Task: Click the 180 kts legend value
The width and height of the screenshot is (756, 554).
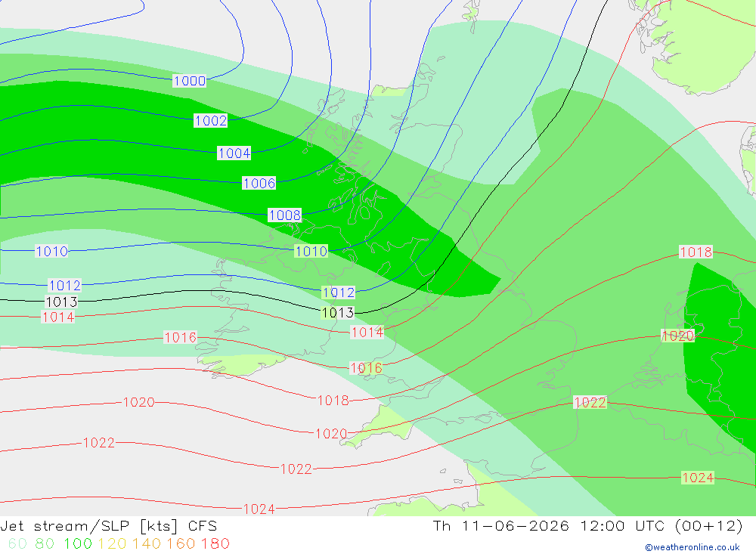Action: 215,544
